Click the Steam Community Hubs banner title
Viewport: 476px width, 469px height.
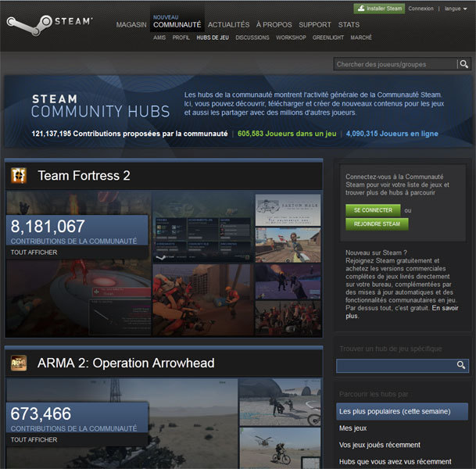(x=101, y=106)
